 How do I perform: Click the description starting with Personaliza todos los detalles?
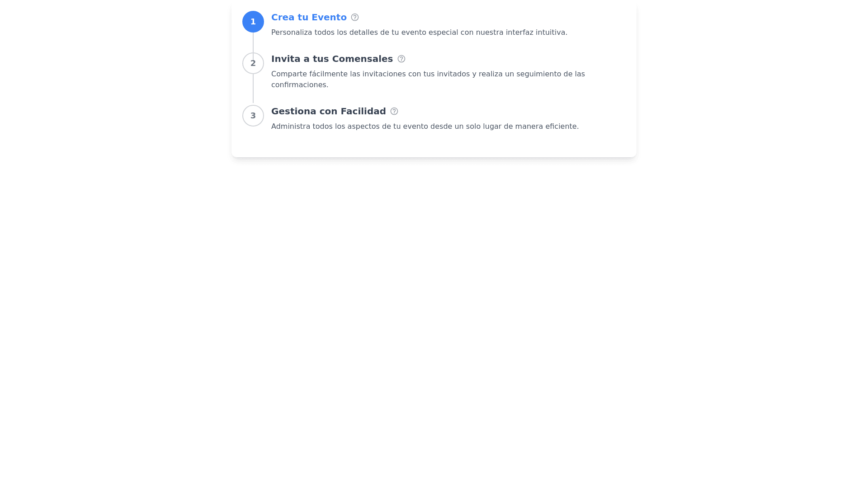[419, 33]
